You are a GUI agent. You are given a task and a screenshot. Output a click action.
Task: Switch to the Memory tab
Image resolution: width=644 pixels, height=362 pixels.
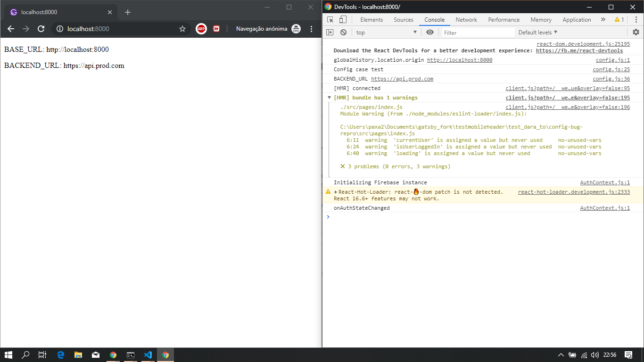point(540,20)
